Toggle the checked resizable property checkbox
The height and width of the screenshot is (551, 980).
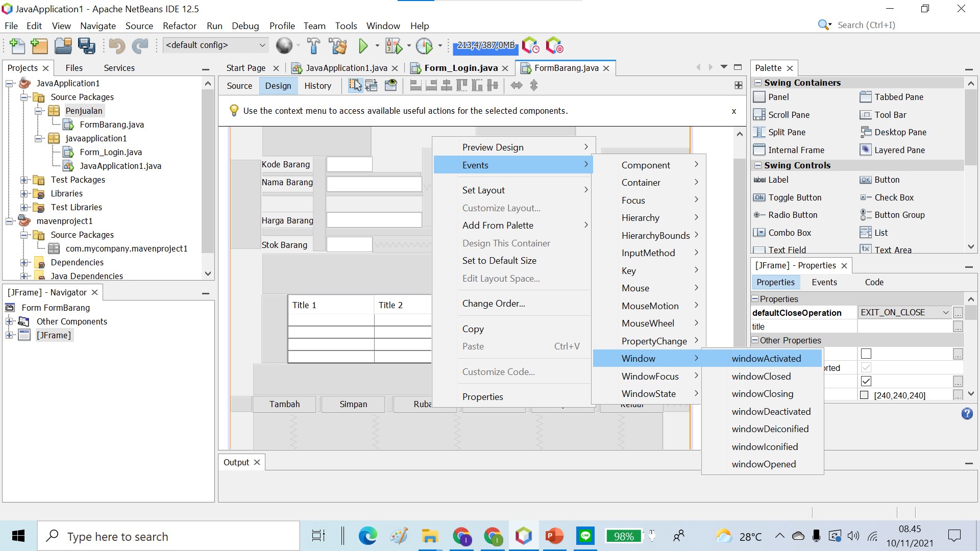point(866,381)
